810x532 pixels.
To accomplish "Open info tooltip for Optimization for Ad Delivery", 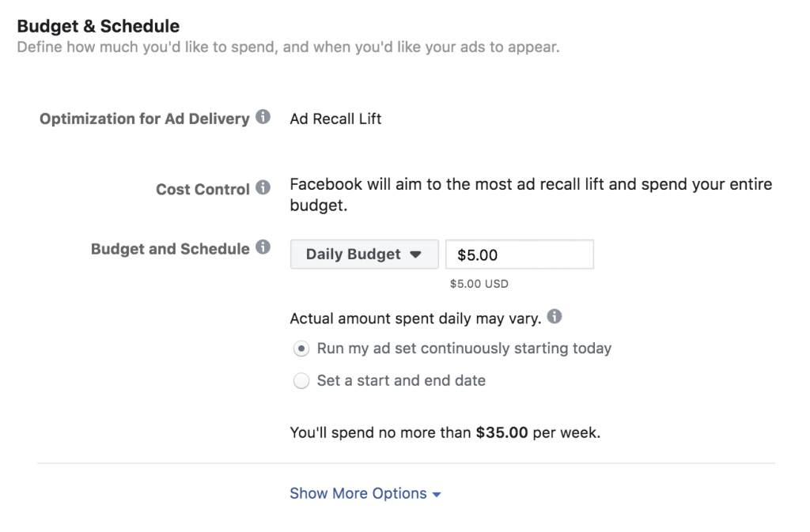I will pyautogui.click(x=263, y=117).
